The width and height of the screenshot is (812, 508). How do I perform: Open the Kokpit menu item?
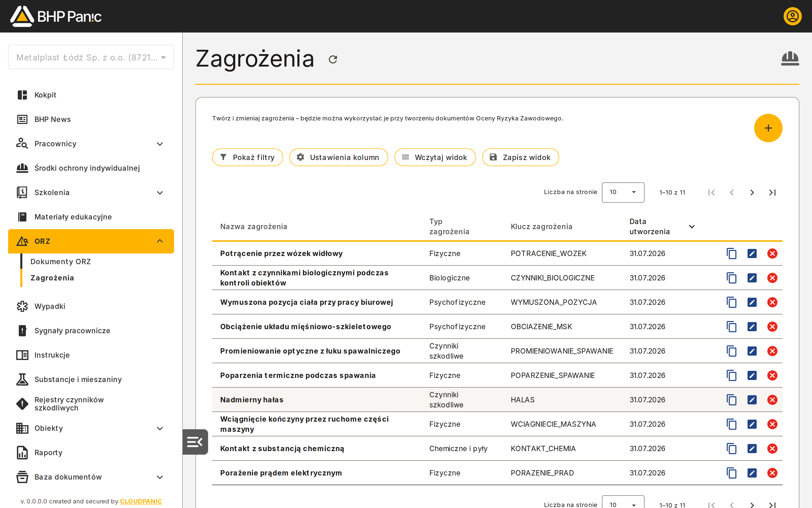click(91, 95)
